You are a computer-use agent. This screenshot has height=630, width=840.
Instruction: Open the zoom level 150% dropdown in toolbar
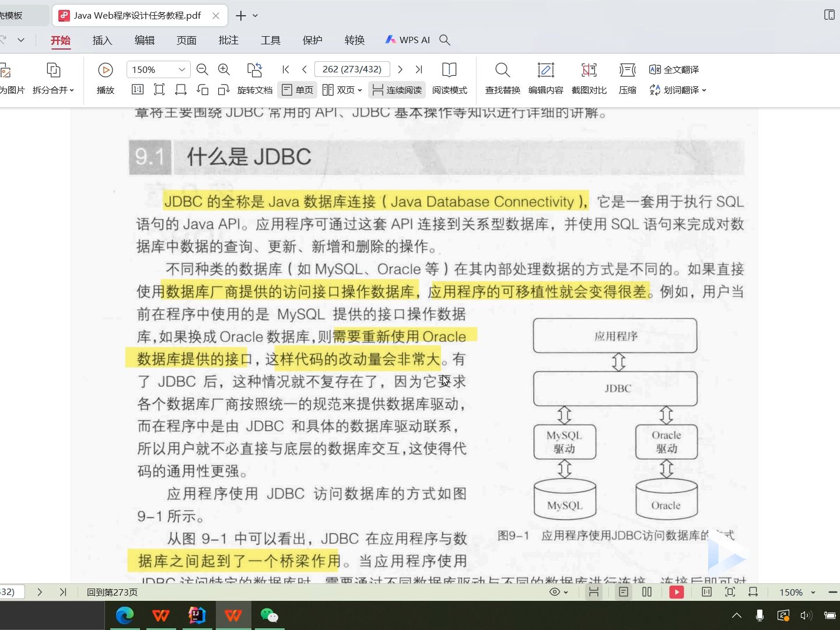click(181, 69)
